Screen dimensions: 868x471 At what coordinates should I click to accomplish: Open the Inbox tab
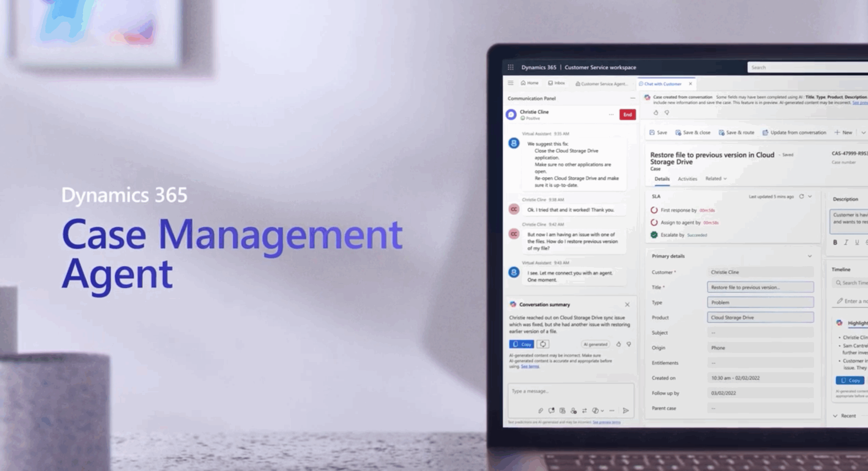556,83
